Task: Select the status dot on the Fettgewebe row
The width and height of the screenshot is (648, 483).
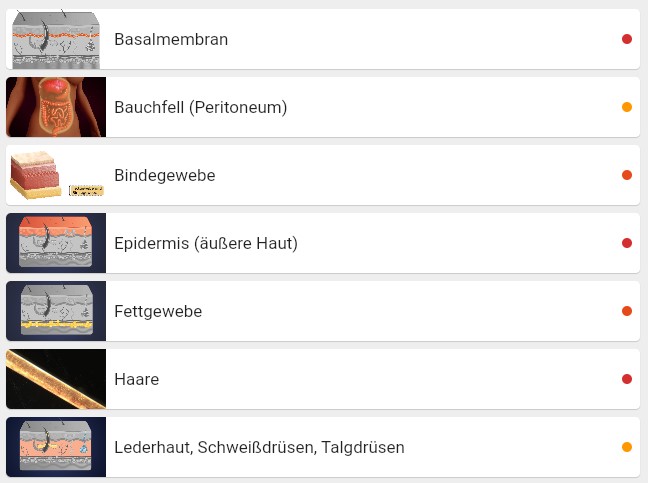Action: coord(627,311)
